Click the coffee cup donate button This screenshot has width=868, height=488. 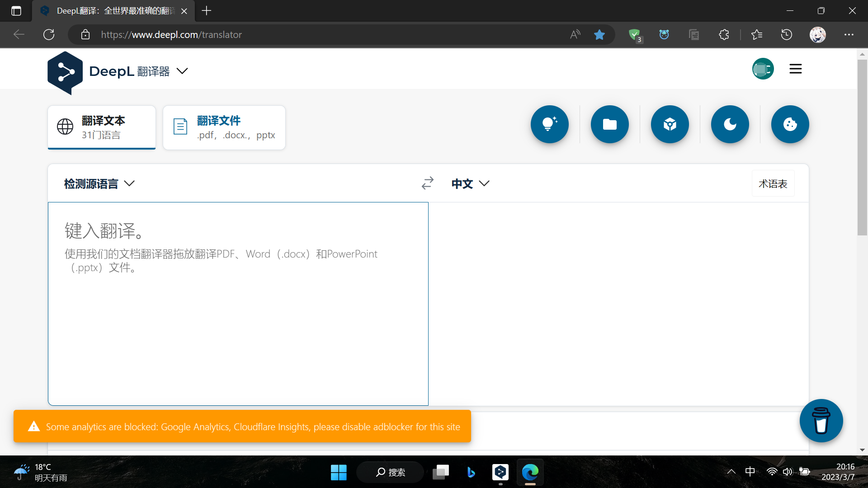(x=821, y=421)
